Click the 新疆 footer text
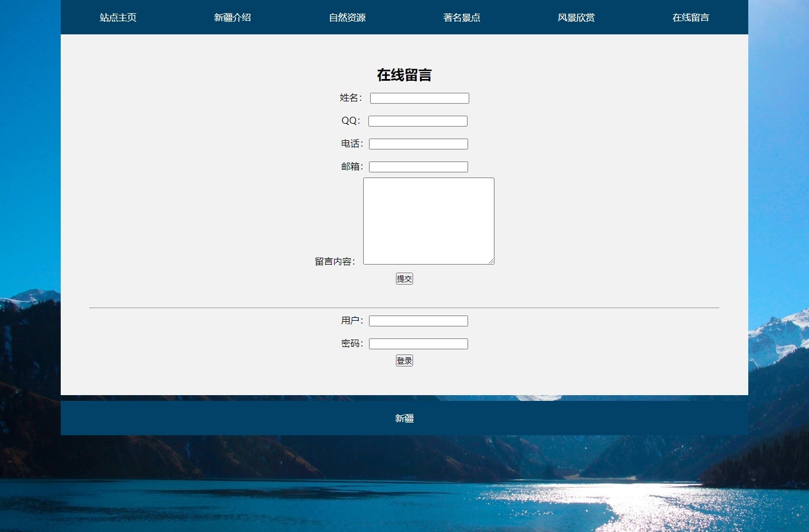Screen dimensions: 809x532 tap(404, 419)
